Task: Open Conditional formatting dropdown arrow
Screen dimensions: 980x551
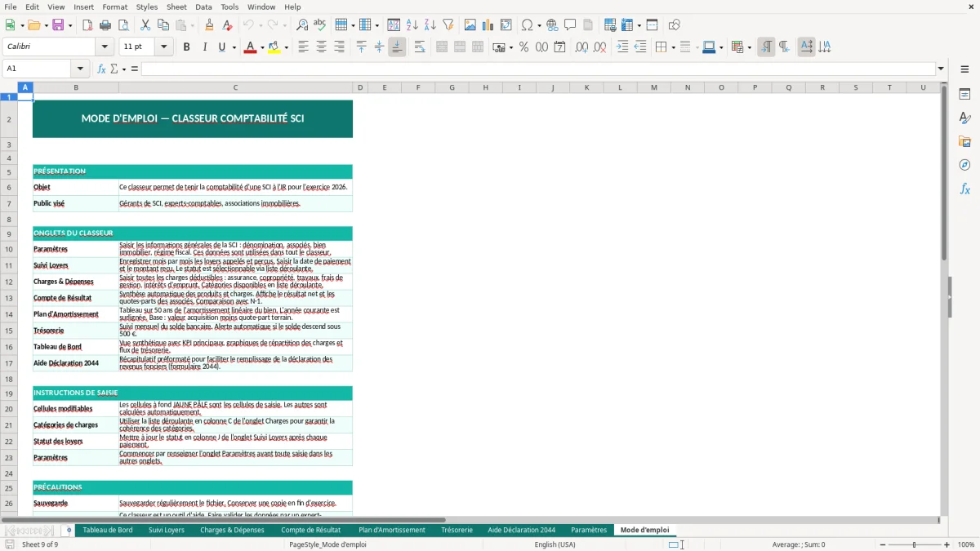Action: tap(749, 47)
